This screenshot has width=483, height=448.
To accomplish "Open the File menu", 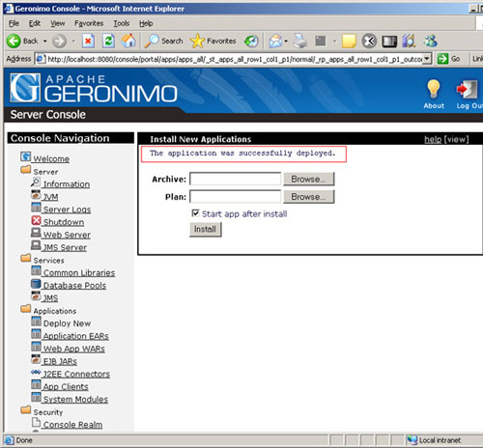I will (x=14, y=23).
